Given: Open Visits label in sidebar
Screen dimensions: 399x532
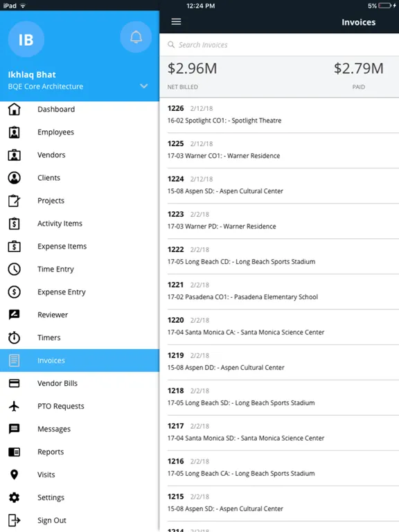Looking at the screenshot, I should [46, 475].
